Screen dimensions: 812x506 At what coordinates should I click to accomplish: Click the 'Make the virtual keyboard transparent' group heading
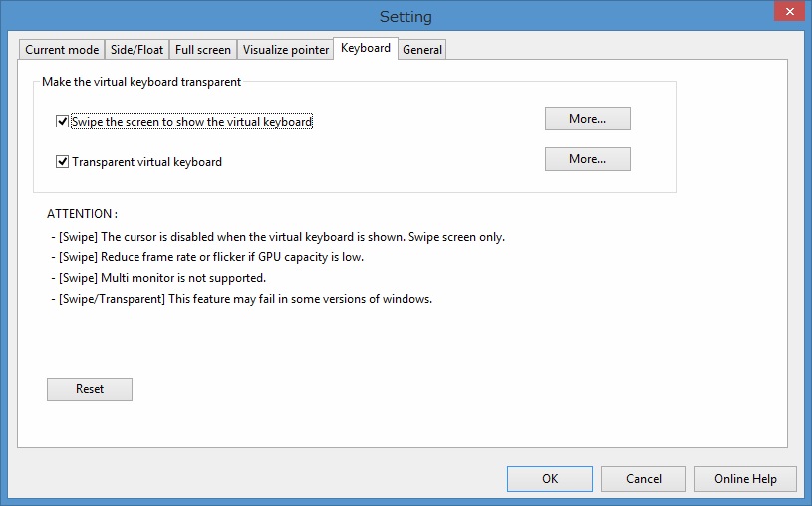141,82
